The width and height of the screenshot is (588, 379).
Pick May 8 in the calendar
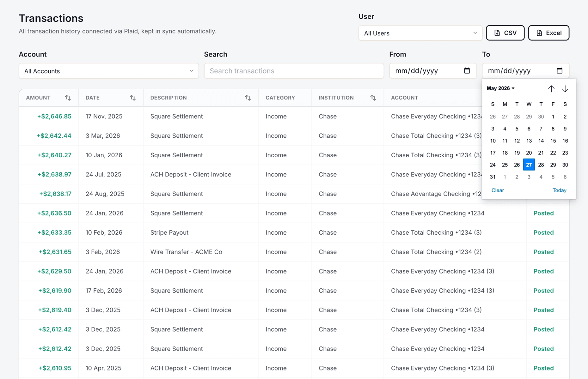[x=553, y=129]
